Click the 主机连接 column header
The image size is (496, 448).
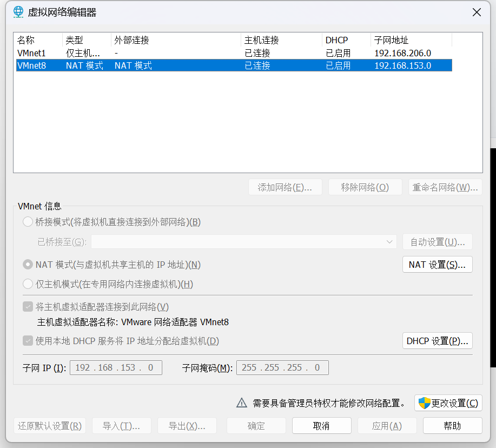click(281, 40)
